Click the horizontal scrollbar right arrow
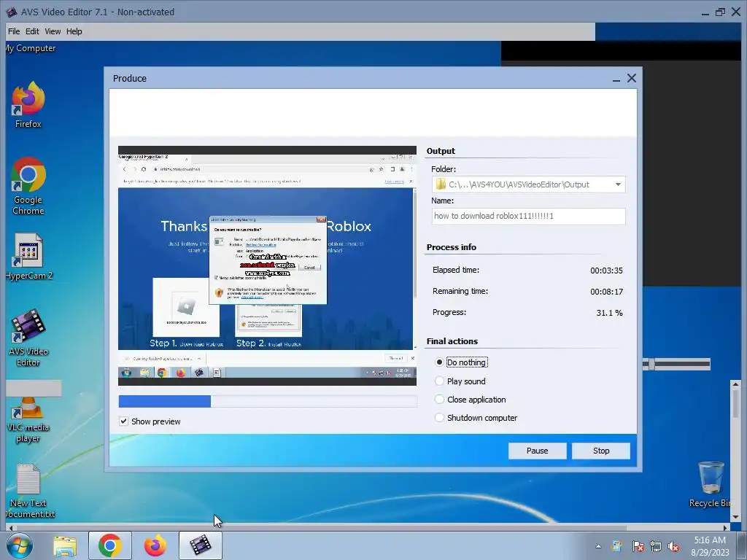This screenshot has width=747, height=560. point(725,528)
